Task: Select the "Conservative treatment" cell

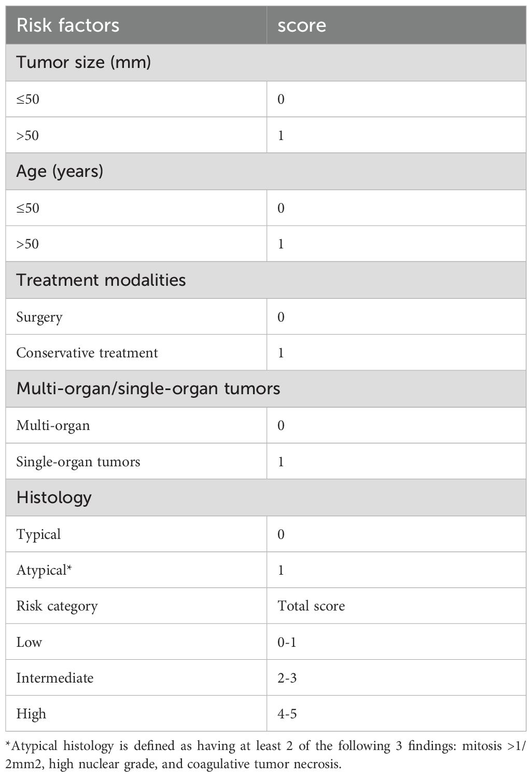Action: tap(87, 353)
